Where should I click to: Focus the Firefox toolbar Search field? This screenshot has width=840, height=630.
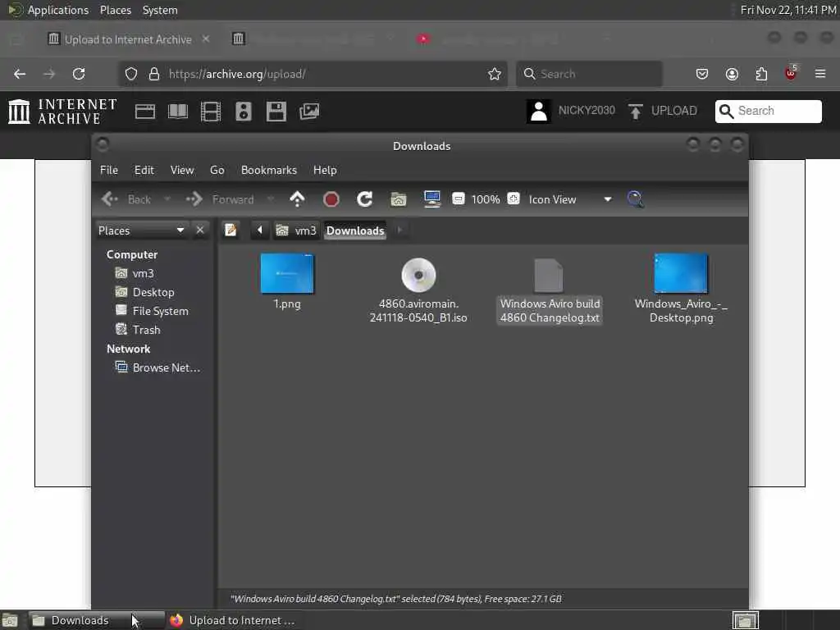pos(589,74)
